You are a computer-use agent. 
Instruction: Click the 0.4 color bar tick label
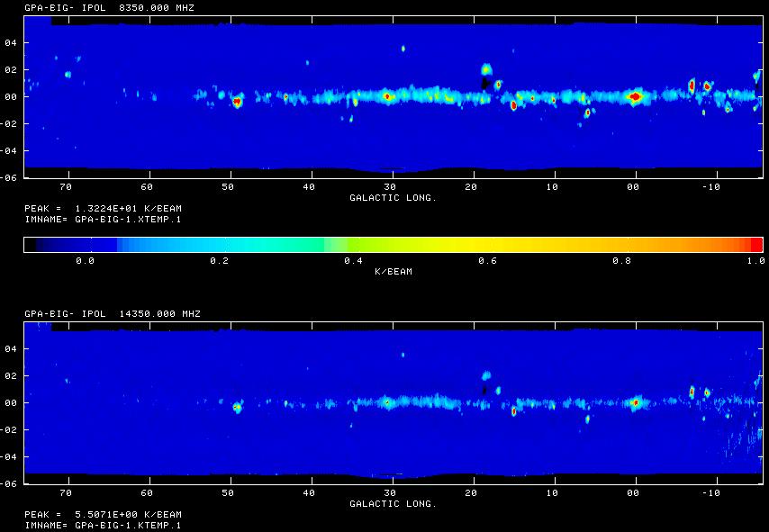pos(353,261)
